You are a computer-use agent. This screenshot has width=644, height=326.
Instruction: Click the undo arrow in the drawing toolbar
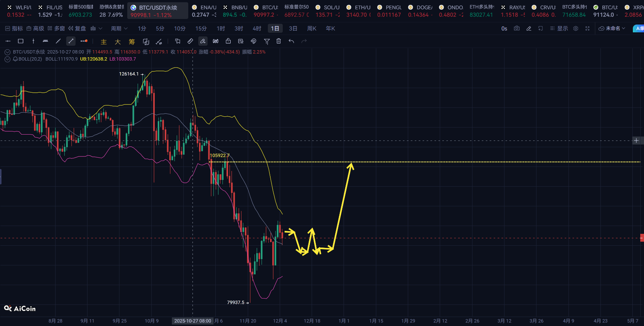click(291, 41)
